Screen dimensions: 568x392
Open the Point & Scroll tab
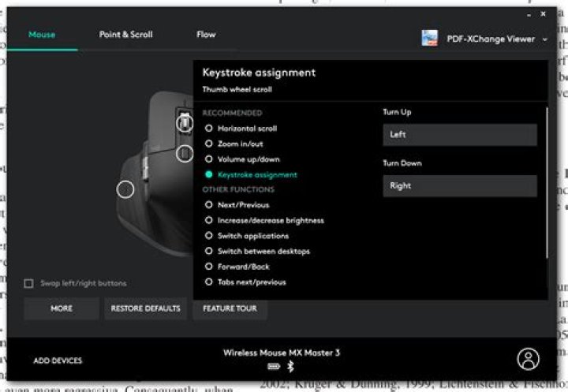click(x=125, y=35)
